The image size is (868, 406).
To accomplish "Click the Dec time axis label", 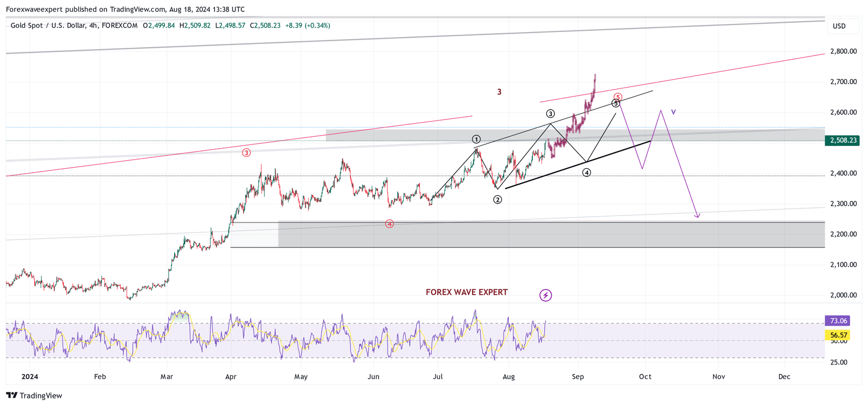I will click(784, 377).
